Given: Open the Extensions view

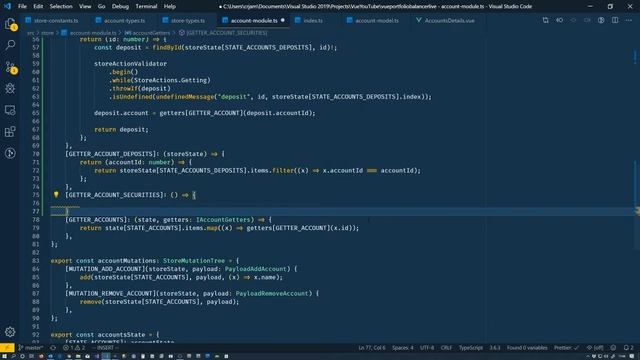Looking at the screenshot, I should pos(10,131).
